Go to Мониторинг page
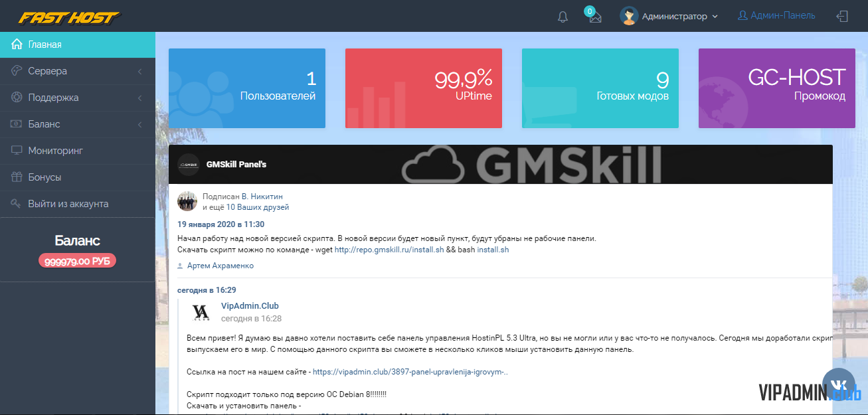Viewport: 868px width, 415px height. click(78, 151)
